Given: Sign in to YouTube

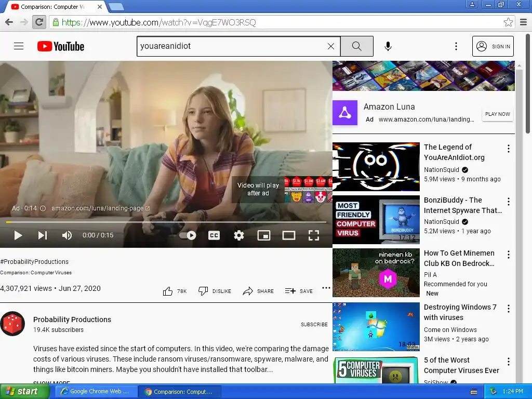Looking at the screenshot, I should pos(493,46).
